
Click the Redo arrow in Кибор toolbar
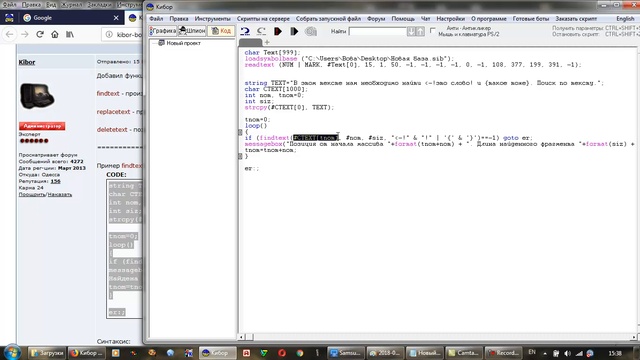pyautogui.click(x=261, y=31)
